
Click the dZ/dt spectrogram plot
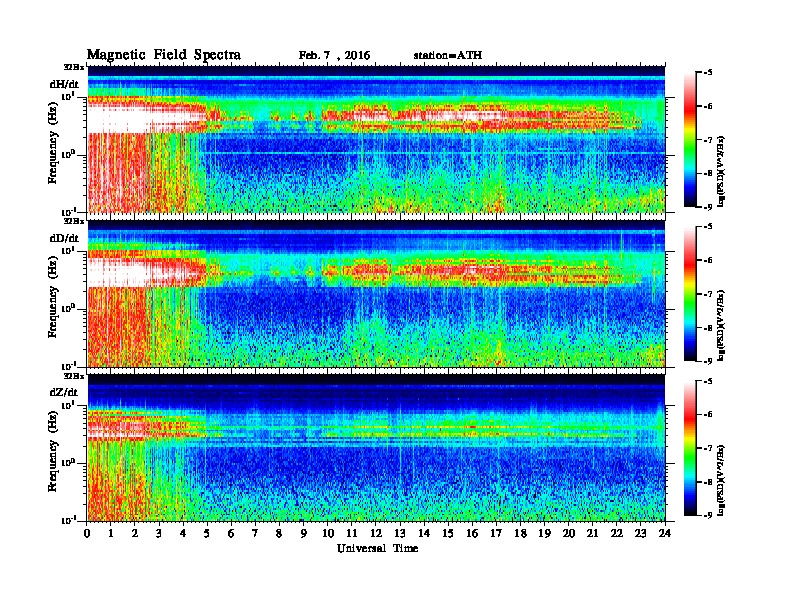click(376, 447)
